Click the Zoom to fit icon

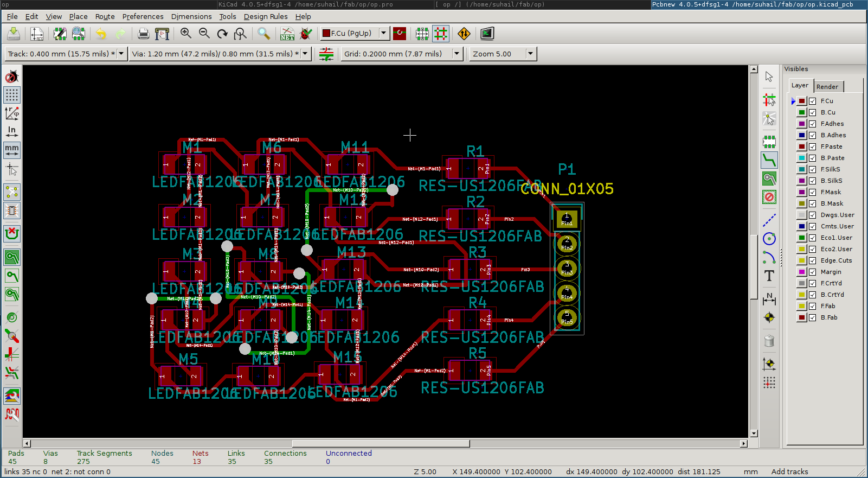[x=240, y=34]
